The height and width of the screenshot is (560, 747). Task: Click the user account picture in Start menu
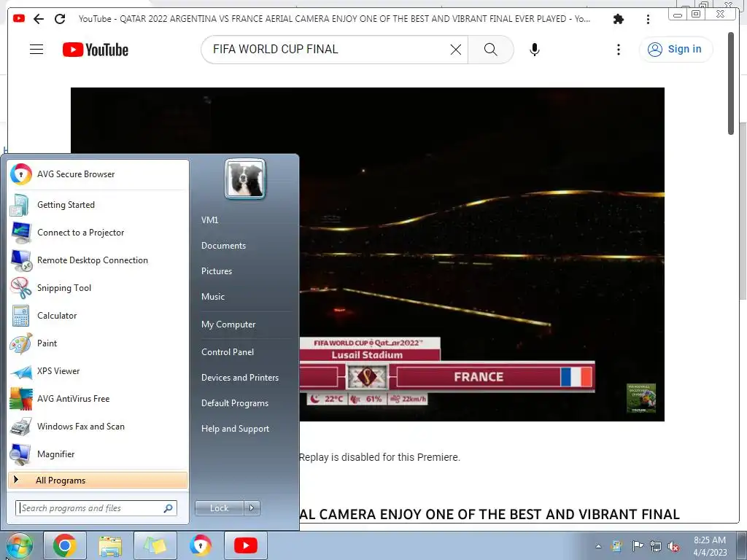coord(245,179)
